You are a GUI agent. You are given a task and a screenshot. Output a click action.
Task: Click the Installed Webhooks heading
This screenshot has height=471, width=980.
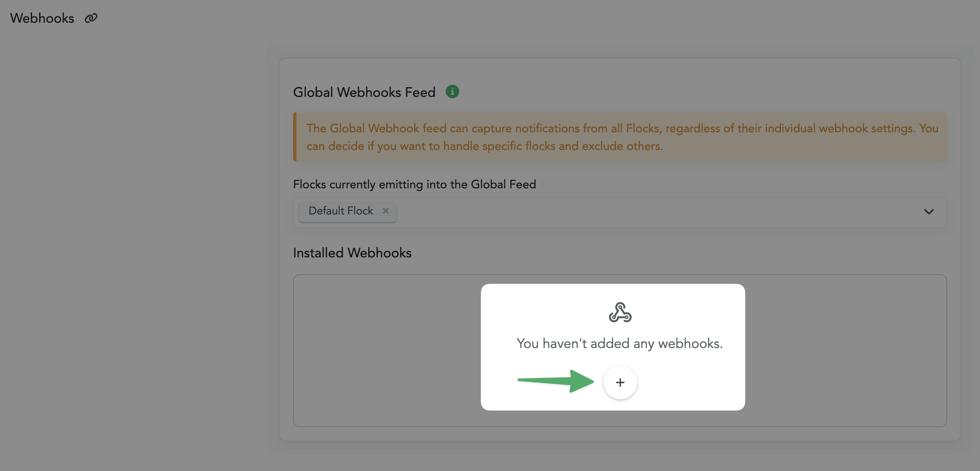[x=352, y=253]
